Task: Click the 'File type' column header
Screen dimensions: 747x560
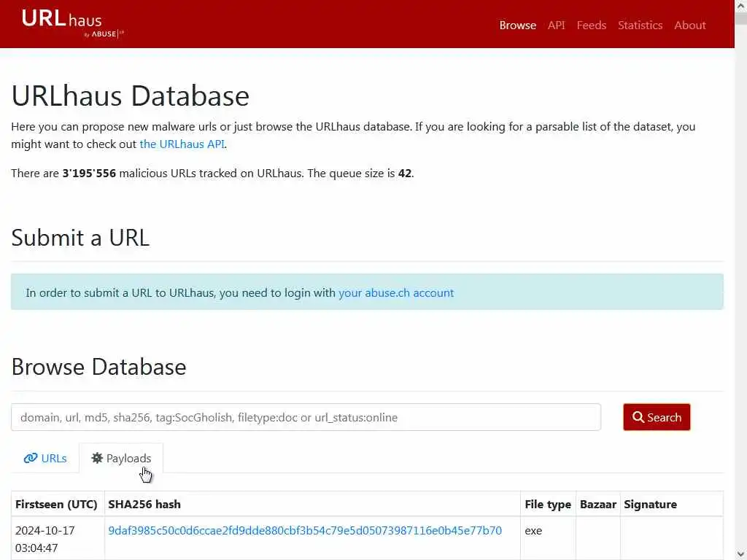Action: point(548,505)
